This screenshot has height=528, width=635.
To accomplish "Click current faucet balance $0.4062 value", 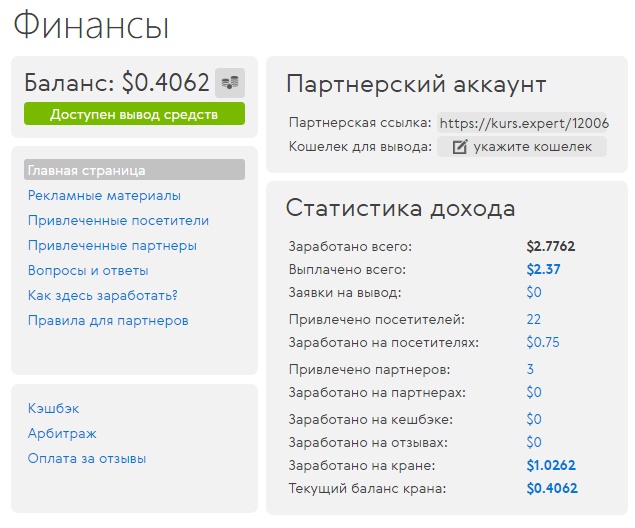I will pyautogui.click(x=552, y=488).
